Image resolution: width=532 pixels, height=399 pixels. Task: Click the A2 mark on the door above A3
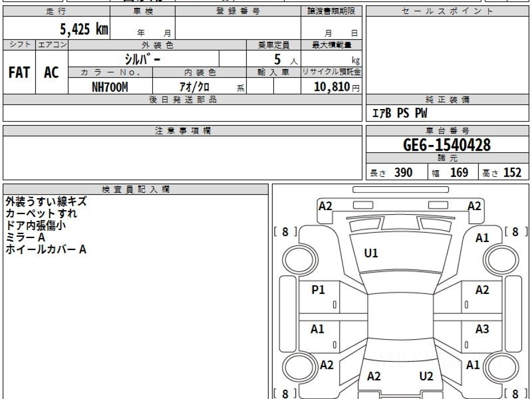pyautogui.click(x=482, y=289)
